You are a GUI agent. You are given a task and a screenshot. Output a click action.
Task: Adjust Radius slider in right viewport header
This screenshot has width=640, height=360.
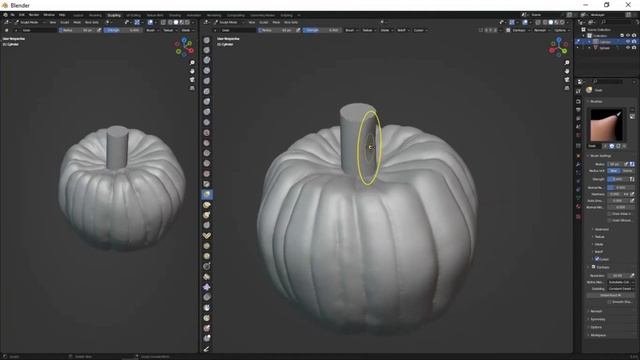(x=277, y=30)
